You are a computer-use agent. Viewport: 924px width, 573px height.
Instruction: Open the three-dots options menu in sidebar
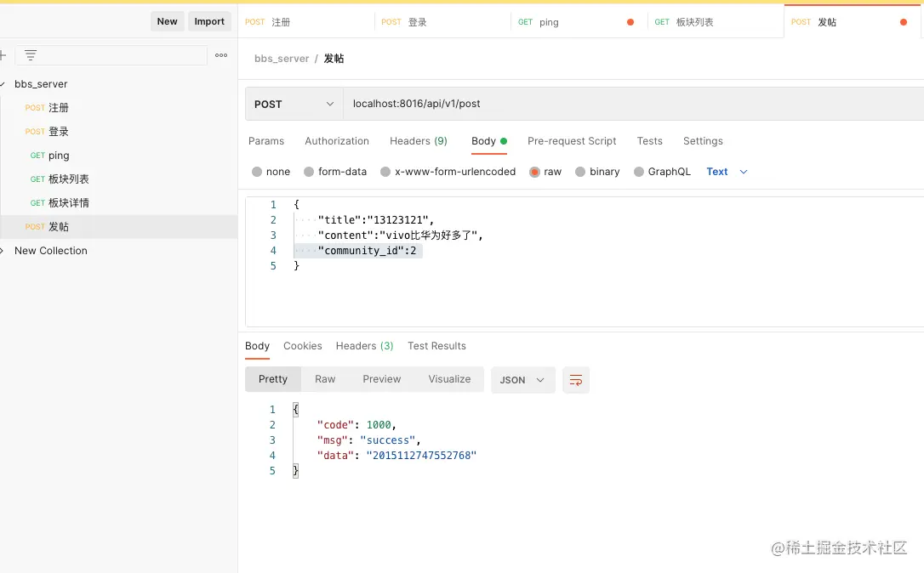[x=221, y=55]
